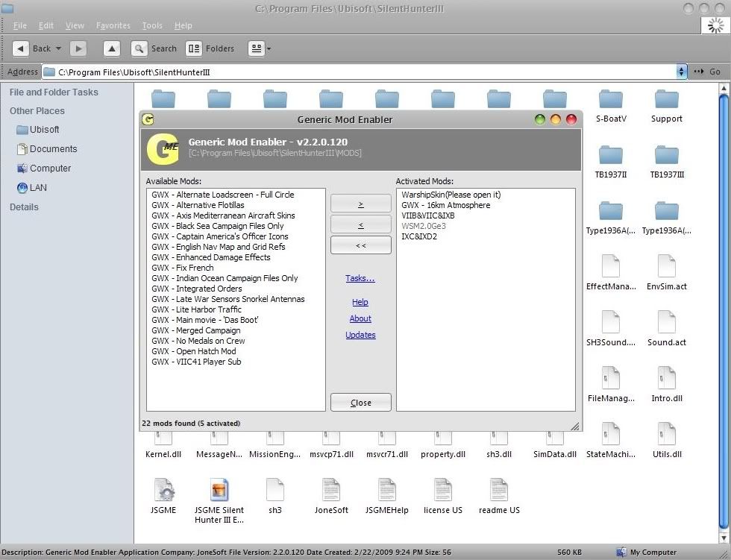Image resolution: width=731 pixels, height=560 pixels.
Task: Open the TB1937II folder
Action: tap(611, 156)
